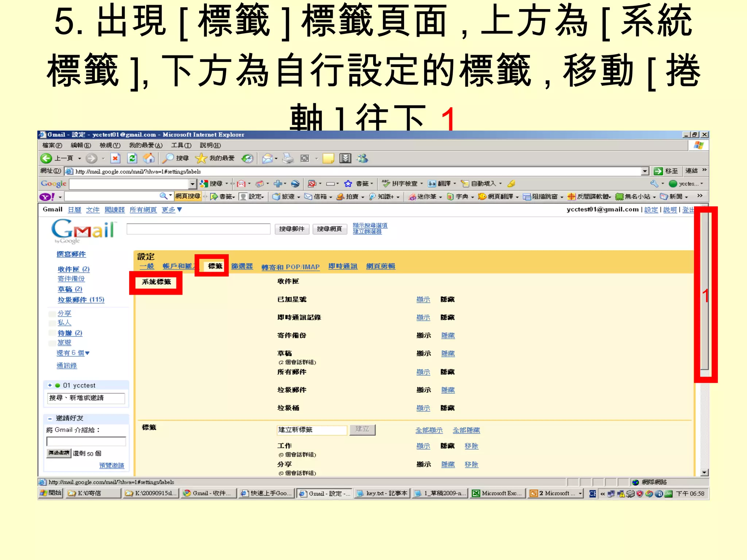Open the Messenger people icon
This screenshot has height=560, width=747.
[363, 158]
